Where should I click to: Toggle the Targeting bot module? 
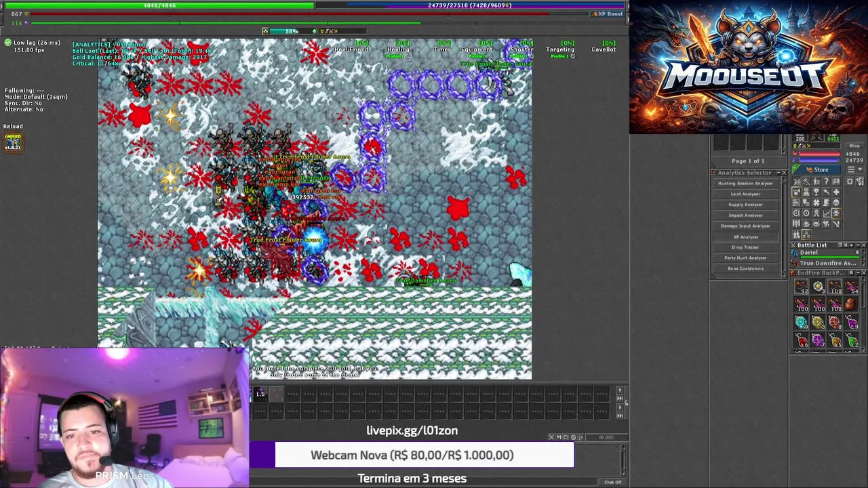tap(560, 48)
